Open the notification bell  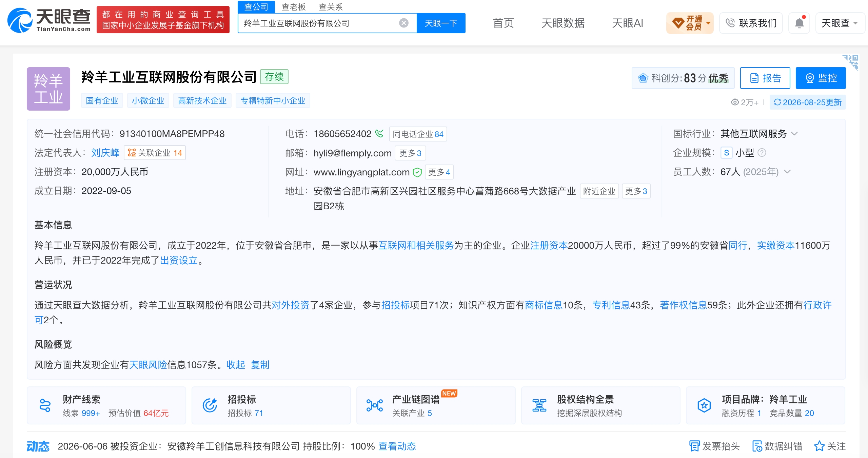[x=799, y=23]
